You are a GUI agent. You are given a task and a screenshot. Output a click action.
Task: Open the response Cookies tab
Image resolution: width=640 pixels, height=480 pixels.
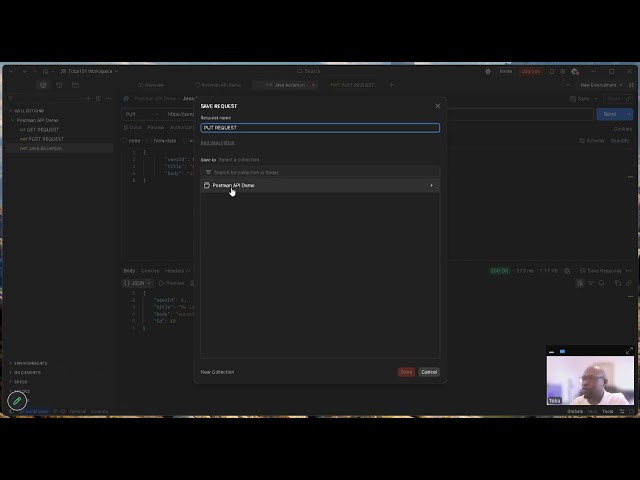(150, 271)
